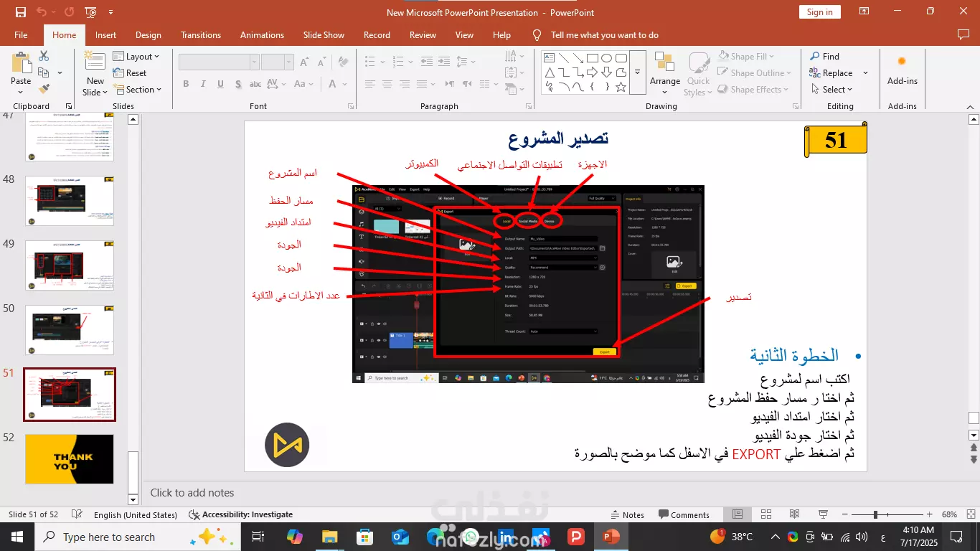Click the Paste clipboard icon
The width and height of the screenshot is (980, 551).
21,62
